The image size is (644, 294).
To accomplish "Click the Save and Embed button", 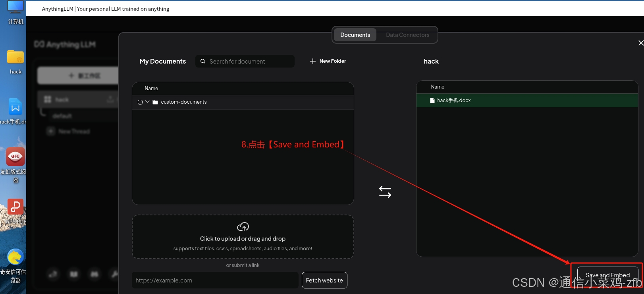I will [x=607, y=275].
